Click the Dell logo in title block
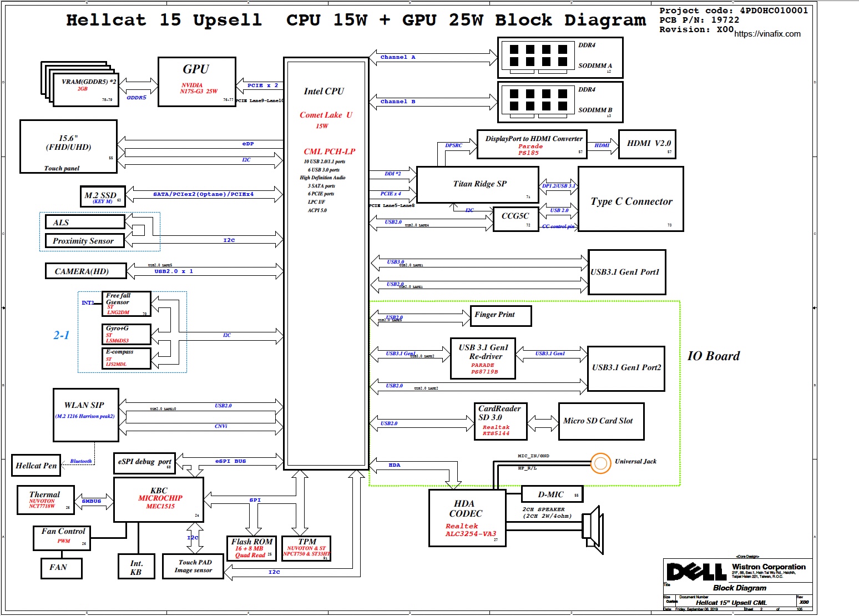This screenshot has height=616, width=859. [x=697, y=571]
